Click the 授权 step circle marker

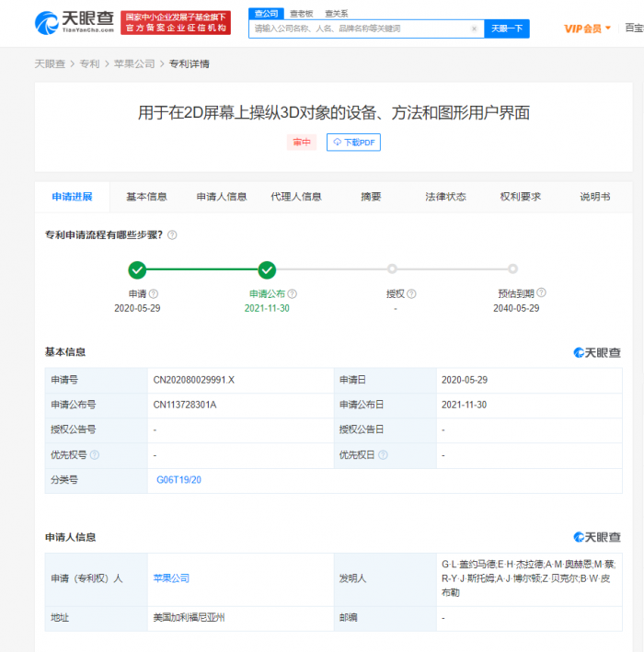392,269
